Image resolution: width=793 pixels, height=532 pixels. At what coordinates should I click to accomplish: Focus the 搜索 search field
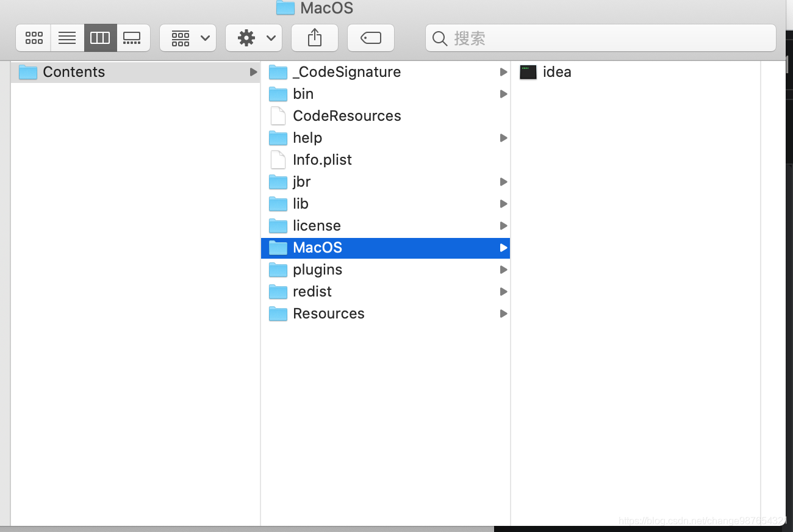(x=601, y=38)
